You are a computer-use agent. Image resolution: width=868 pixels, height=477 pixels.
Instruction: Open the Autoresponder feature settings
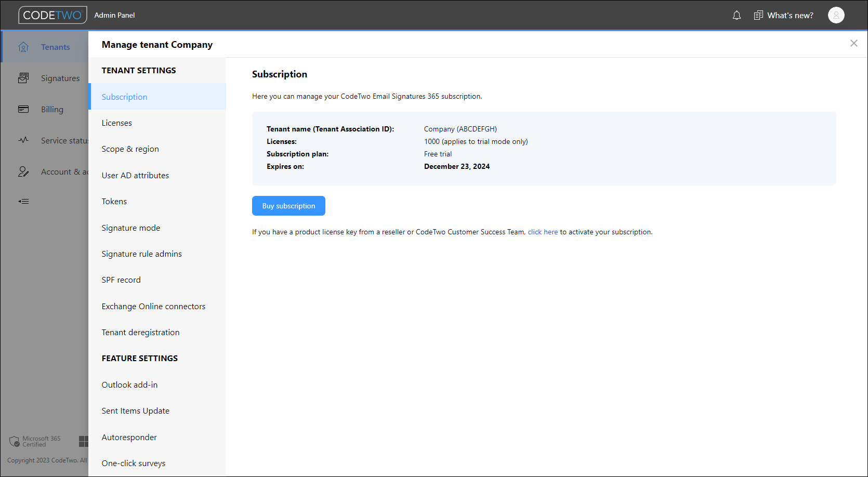[129, 437]
